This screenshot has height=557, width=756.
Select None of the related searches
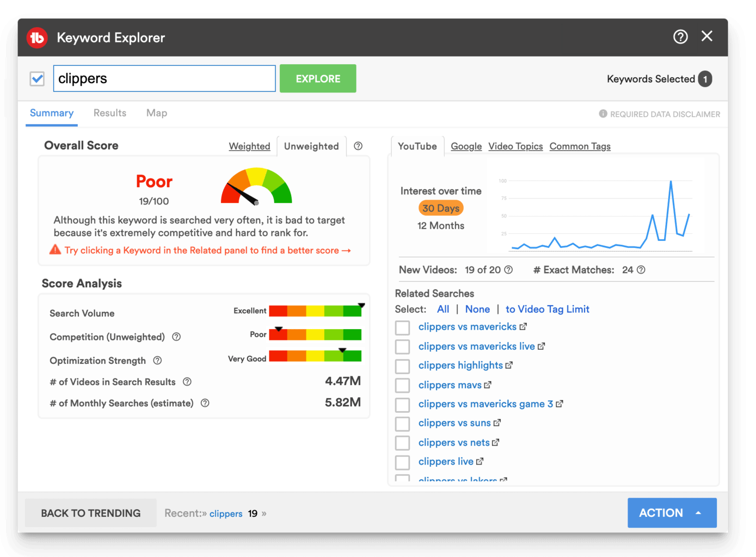pyautogui.click(x=477, y=309)
